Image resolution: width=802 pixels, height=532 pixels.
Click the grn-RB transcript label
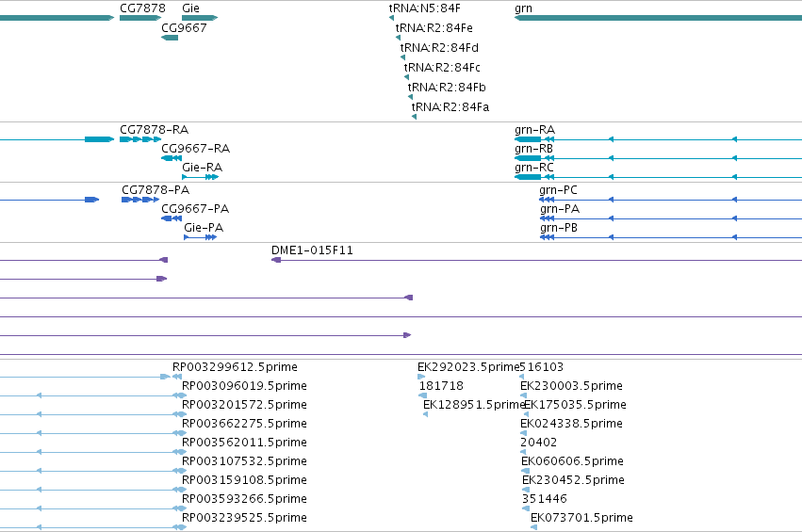(533, 149)
